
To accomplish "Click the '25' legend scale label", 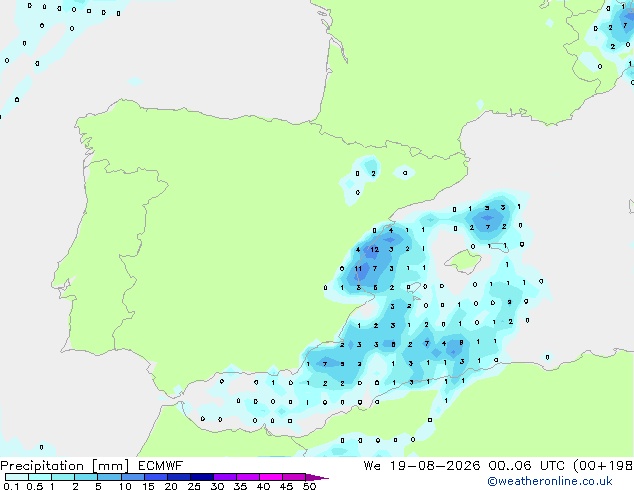I will (194, 486).
